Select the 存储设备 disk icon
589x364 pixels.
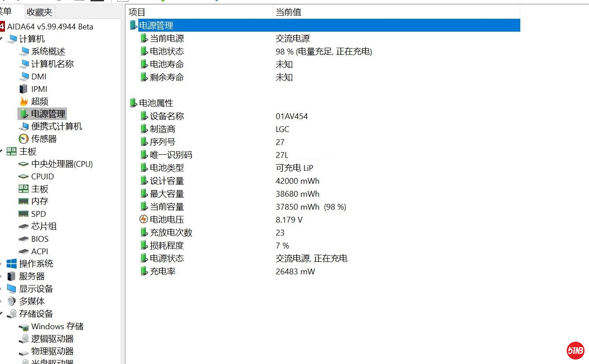point(12,314)
